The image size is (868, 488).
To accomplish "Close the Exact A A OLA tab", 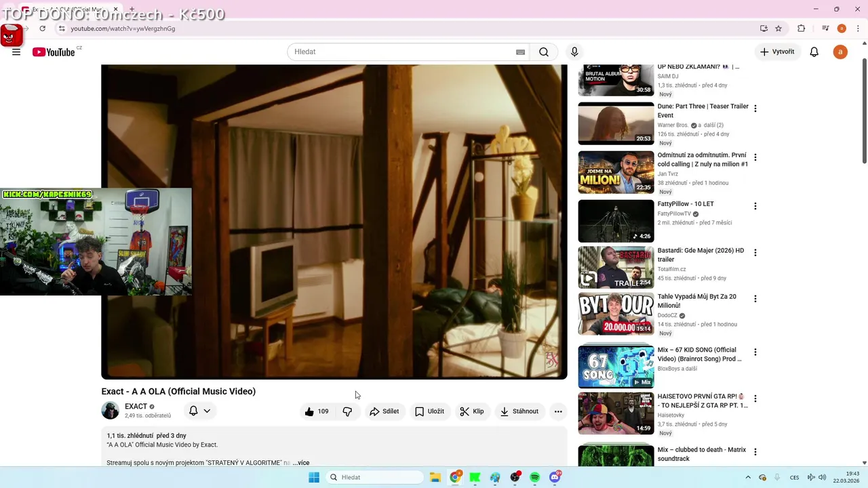I will point(115,9).
